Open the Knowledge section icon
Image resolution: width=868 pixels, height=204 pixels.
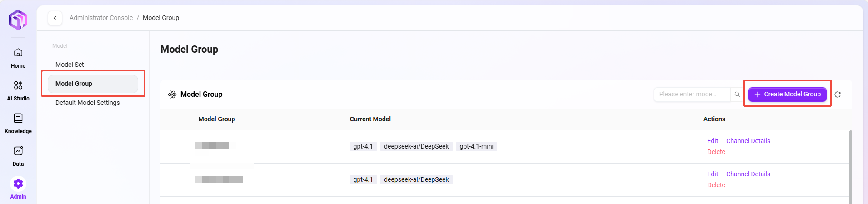(18, 119)
